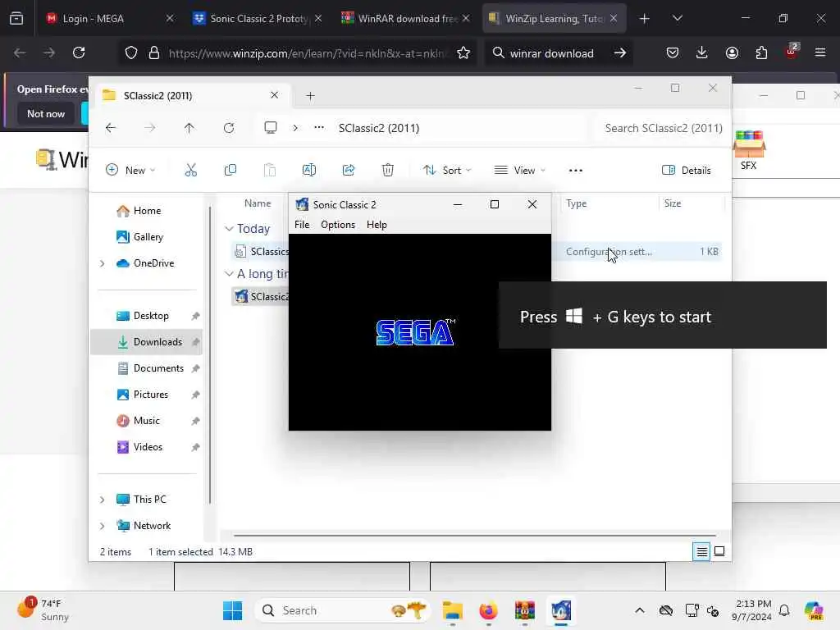Open a new Firefox tab
This screenshot has height=630, width=840.
(x=645, y=19)
